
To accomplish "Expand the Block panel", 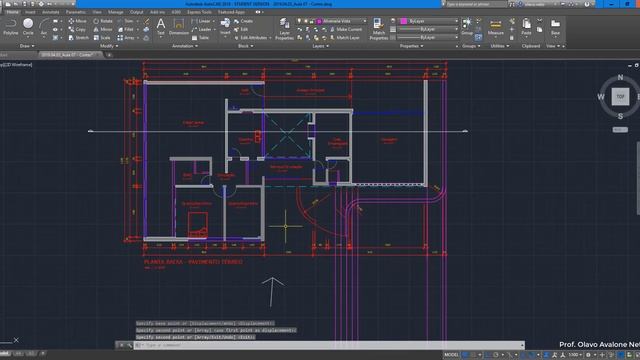I will (245, 46).
